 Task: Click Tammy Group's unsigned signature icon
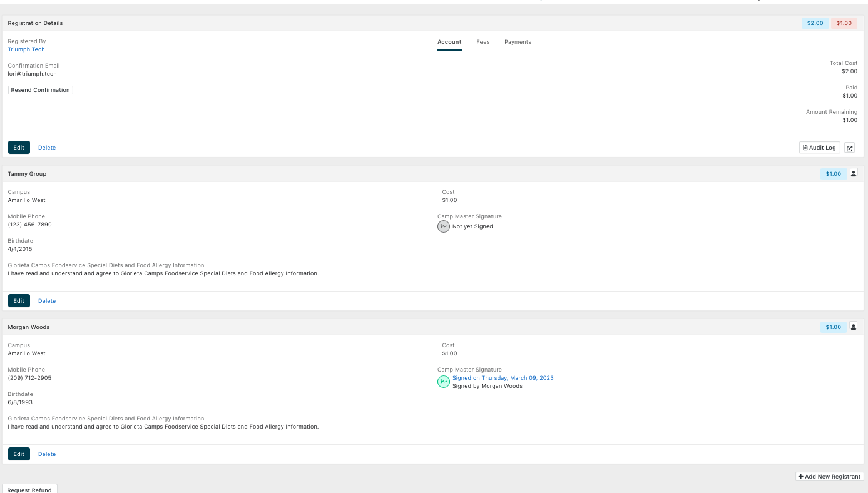[444, 226]
